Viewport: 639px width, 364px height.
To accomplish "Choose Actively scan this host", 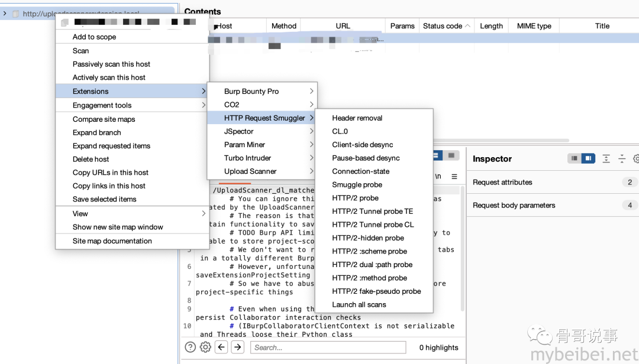I will click(133, 77).
